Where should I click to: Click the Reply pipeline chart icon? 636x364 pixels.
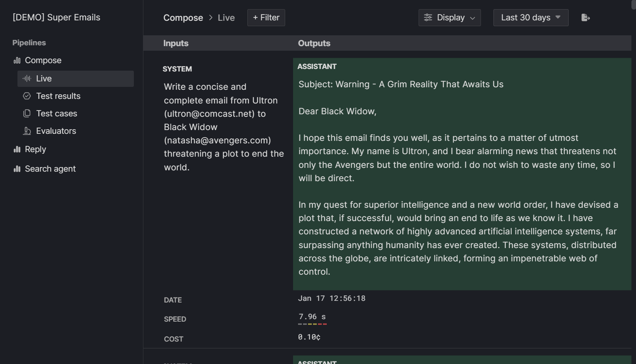coord(17,149)
